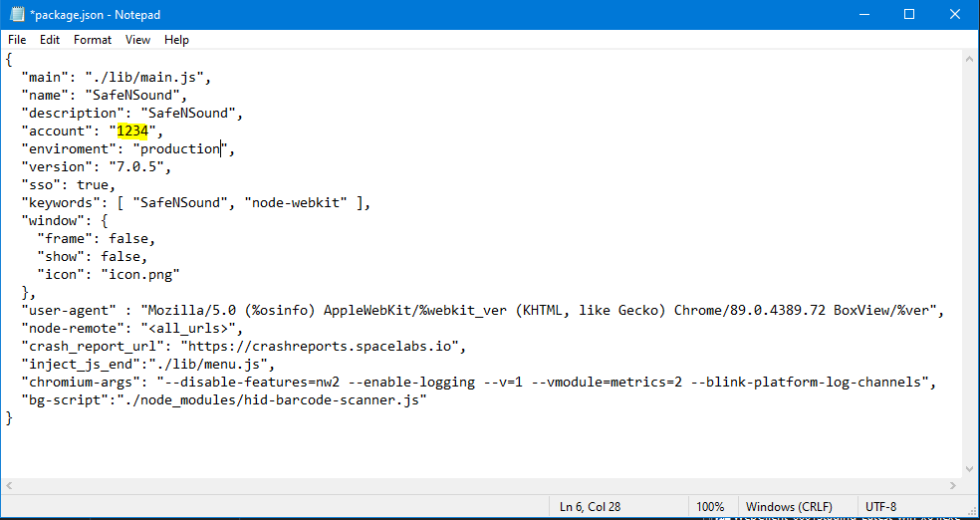This screenshot has height=520, width=980.
Task: Click the "show": false line
Action: (x=92, y=257)
